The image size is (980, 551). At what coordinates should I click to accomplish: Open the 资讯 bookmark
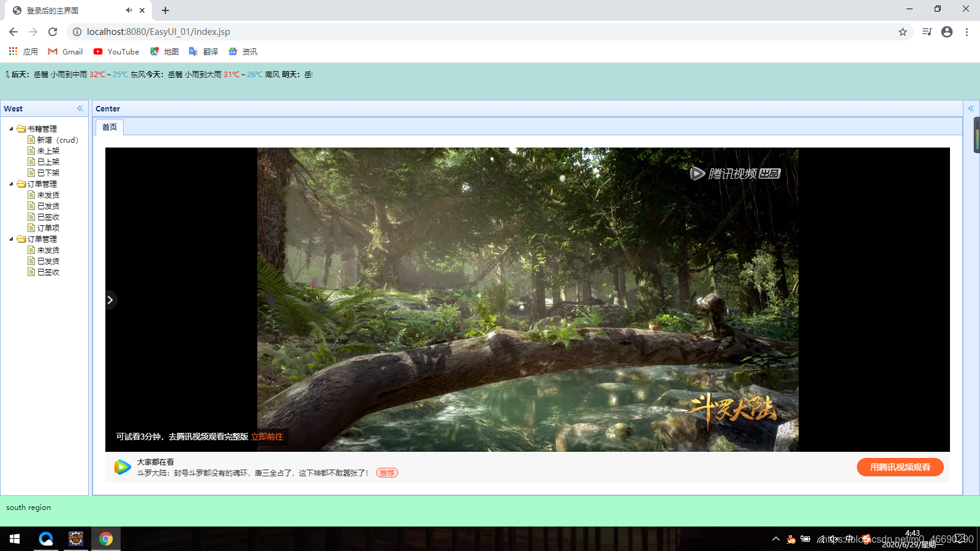click(x=243, y=51)
